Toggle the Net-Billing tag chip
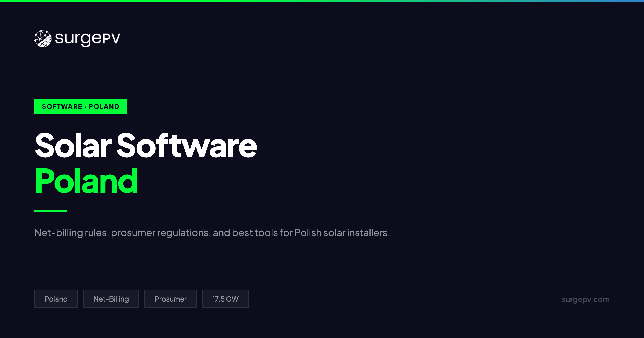Image resolution: width=644 pixels, height=338 pixels. tap(111, 299)
